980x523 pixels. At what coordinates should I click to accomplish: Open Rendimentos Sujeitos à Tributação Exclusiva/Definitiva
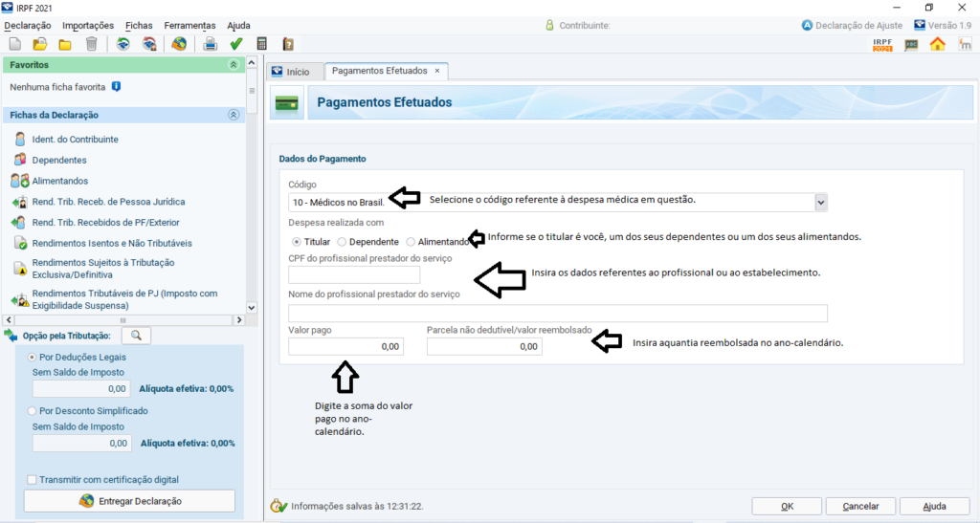(x=103, y=269)
